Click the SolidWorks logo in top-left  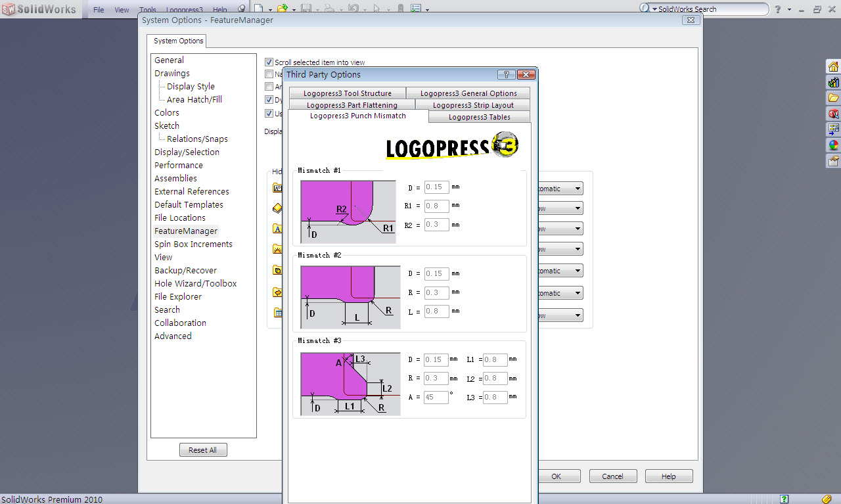[x=39, y=9]
